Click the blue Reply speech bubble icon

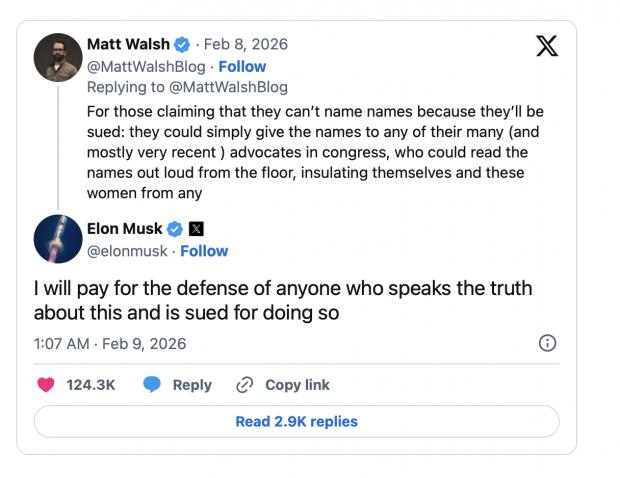click(152, 385)
